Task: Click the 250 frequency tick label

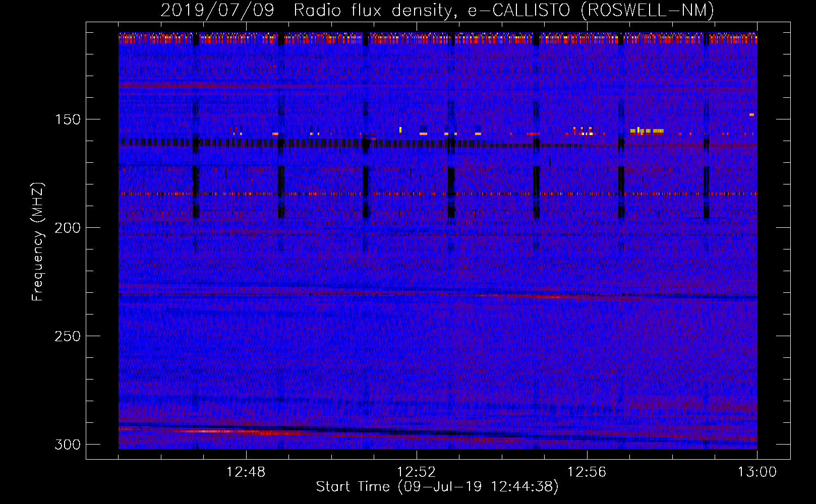Action: pos(67,336)
